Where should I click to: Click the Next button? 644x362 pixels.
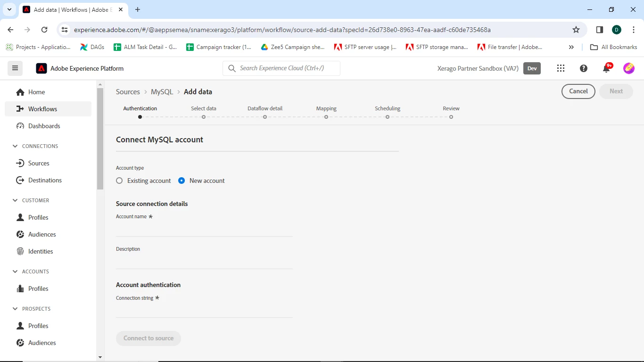[616, 91]
